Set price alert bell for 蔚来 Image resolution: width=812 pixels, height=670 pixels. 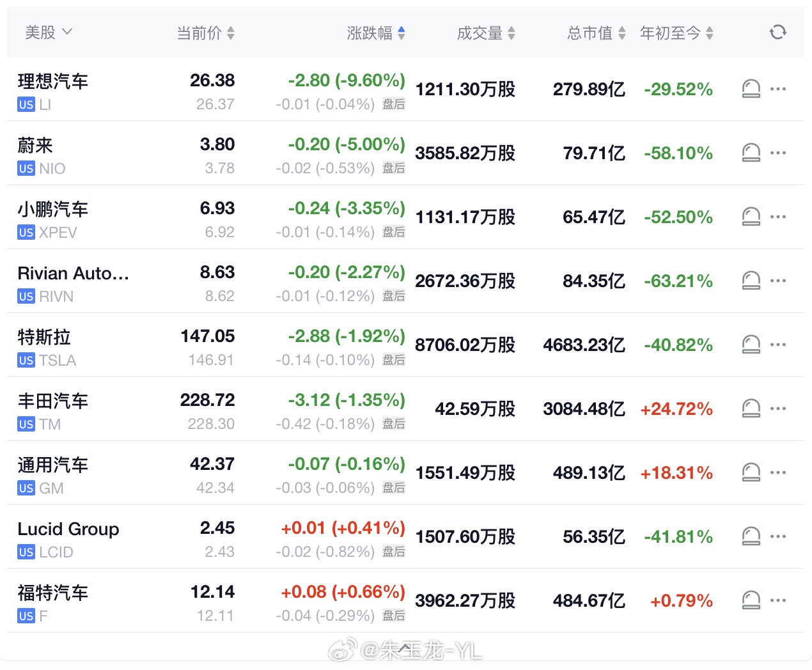(x=751, y=153)
